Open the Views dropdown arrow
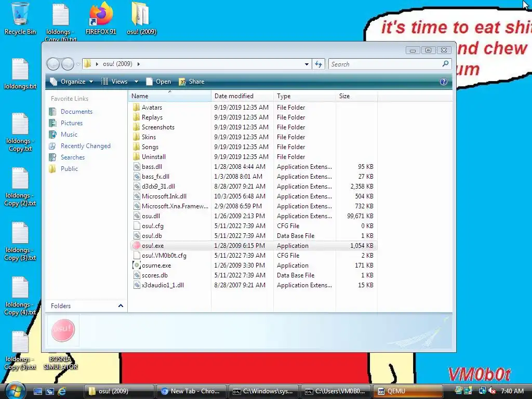This screenshot has width=532, height=399. (137, 82)
